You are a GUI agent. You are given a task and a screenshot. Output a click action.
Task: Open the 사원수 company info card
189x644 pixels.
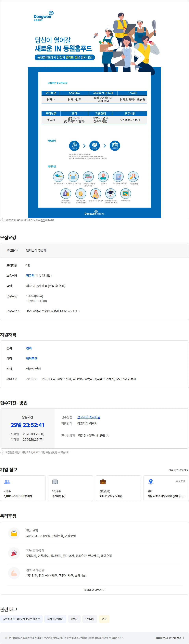pos(23,488)
